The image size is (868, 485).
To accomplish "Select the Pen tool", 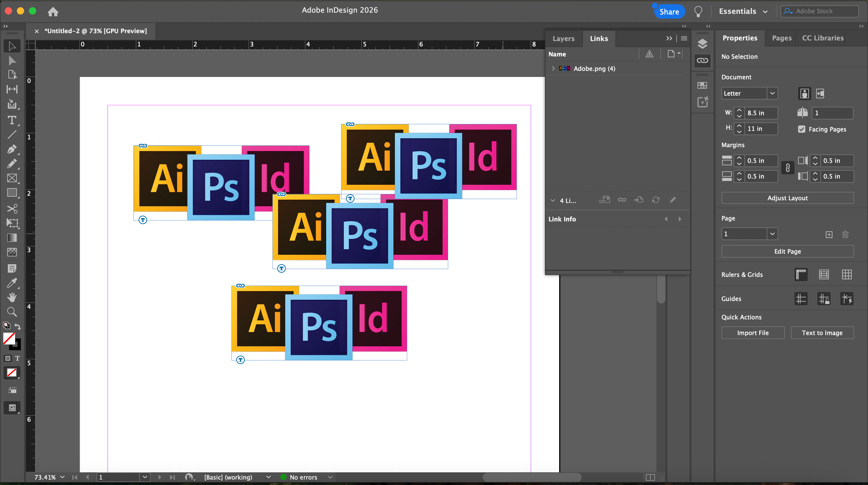I will (x=12, y=149).
